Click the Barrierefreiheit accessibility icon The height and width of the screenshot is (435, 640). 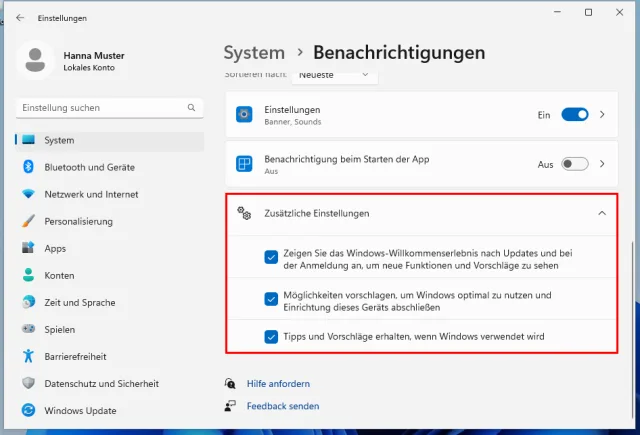tap(28, 356)
